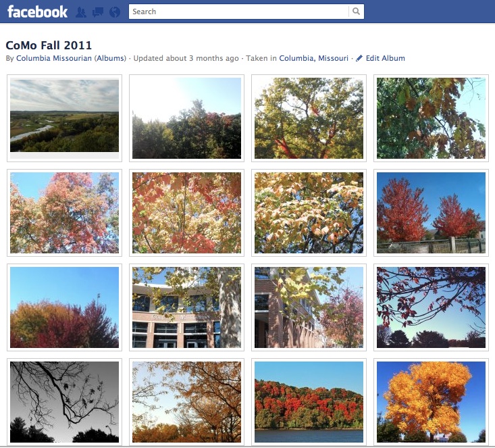Open the Columbia Missourian page link
495x448 pixels.
[54, 58]
